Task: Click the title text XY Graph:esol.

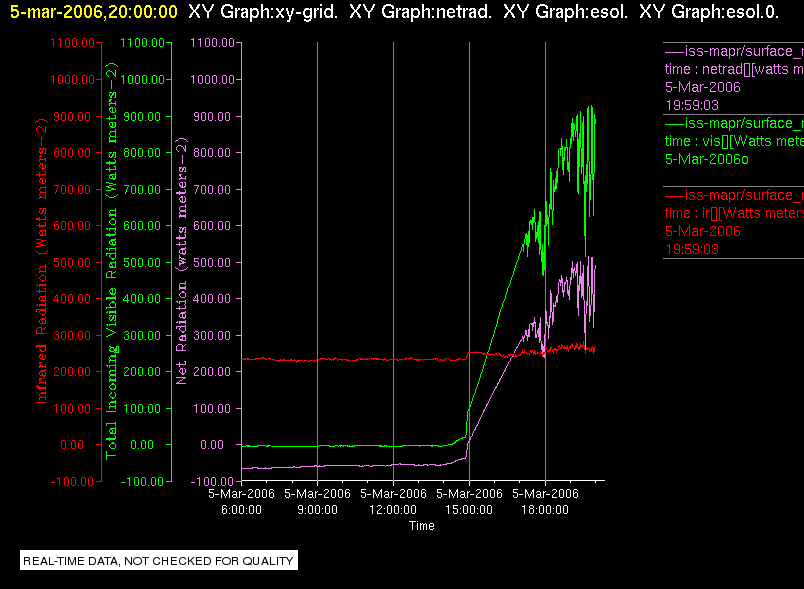Action: (x=566, y=12)
